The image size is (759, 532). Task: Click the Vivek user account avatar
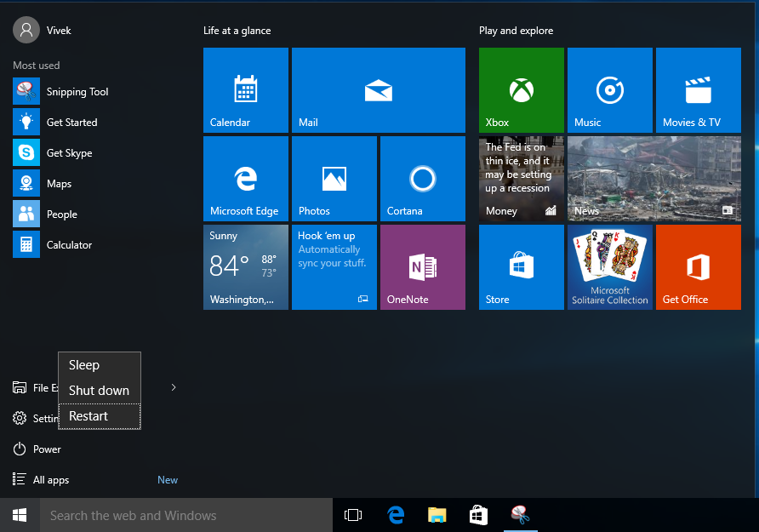(x=26, y=30)
